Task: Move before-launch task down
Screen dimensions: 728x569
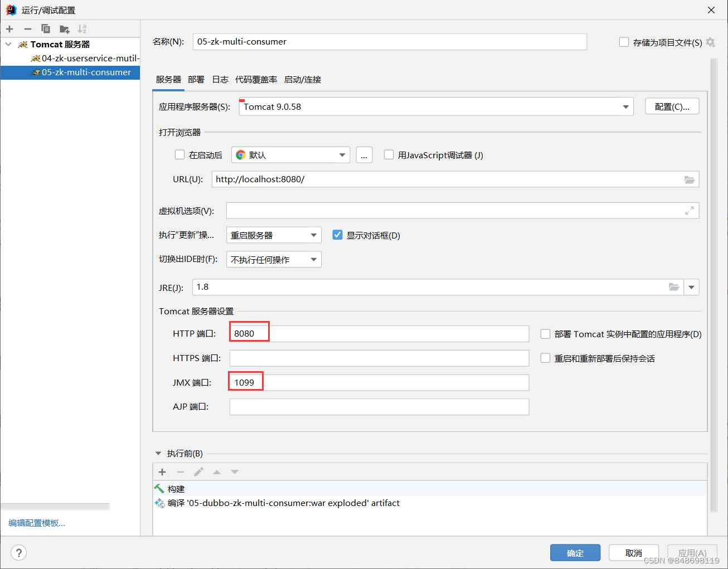Action: (x=235, y=472)
